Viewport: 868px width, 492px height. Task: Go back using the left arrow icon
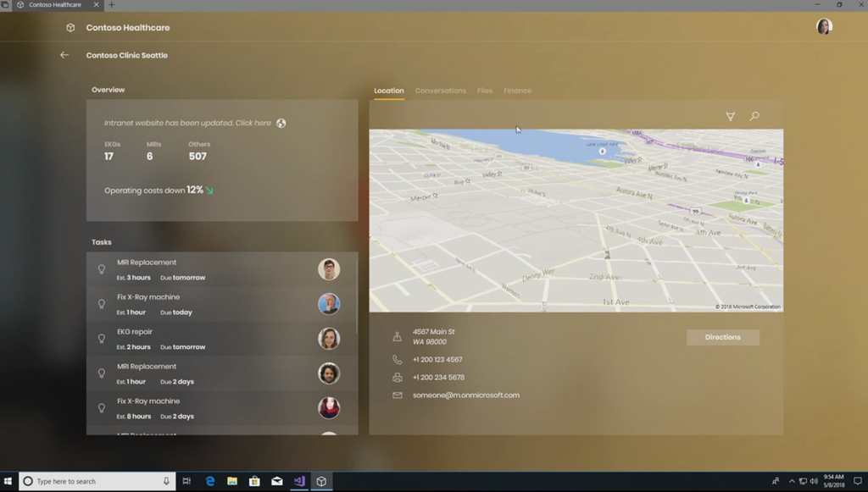pos(64,55)
